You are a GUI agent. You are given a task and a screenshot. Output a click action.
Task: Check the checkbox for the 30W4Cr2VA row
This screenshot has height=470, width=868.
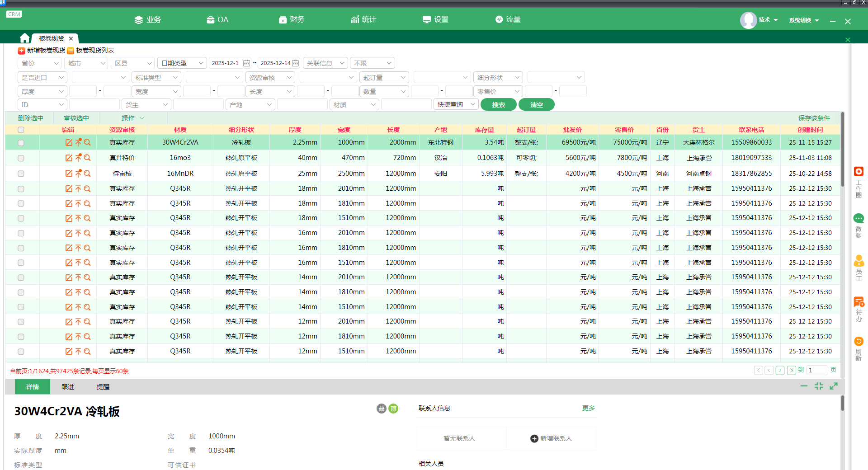click(x=21, y=143)
